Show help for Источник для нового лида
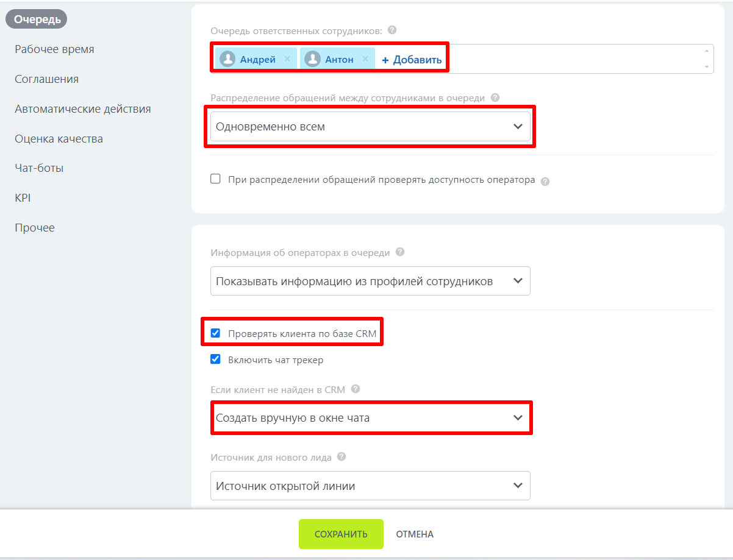Screen dimensions: 733x560 341,456
